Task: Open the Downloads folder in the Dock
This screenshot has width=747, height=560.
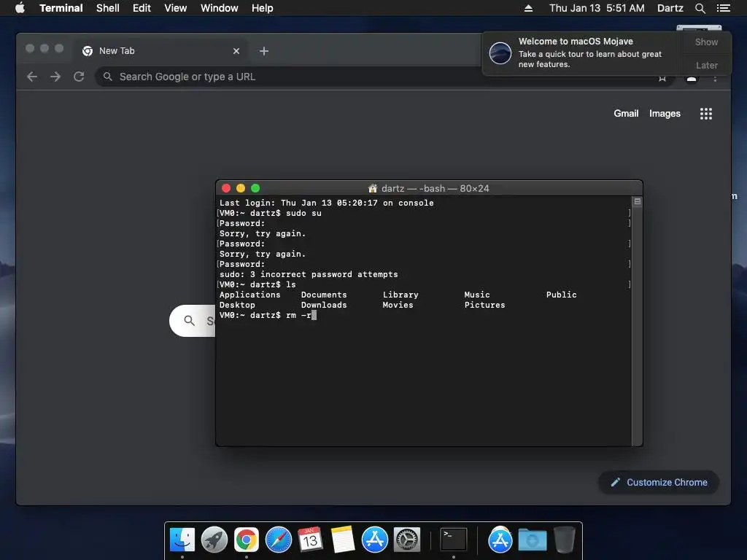Action: pos(532,540)
